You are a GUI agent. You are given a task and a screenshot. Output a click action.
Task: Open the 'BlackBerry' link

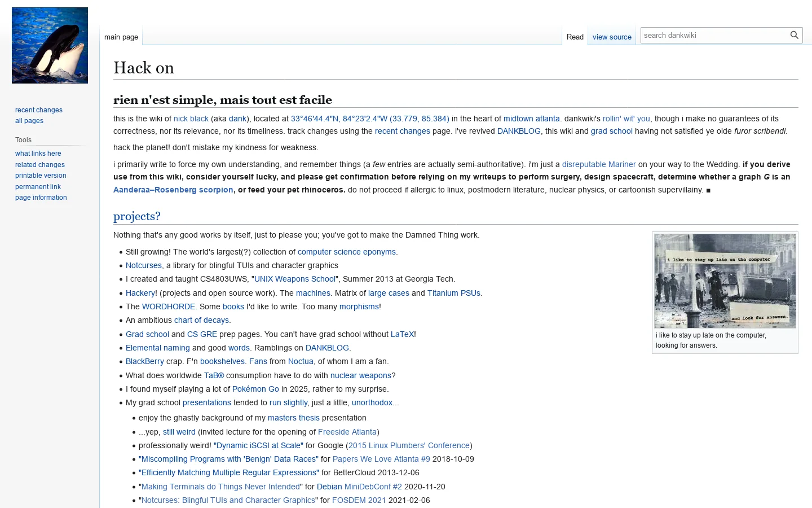click(145, 361)
